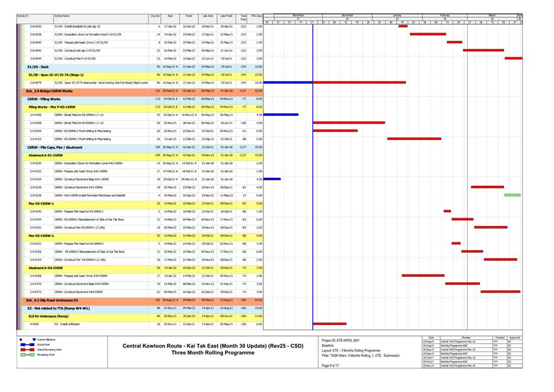Click the Activity Name column header
Screen dimensions: 554x392
click(61, 15)
